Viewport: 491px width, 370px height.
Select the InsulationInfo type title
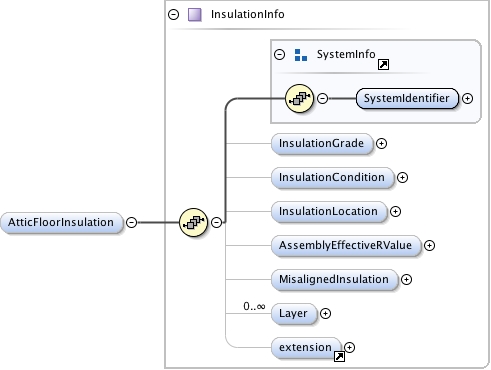248,14
